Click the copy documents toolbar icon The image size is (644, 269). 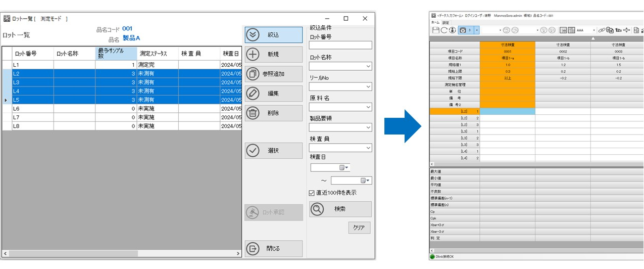pyautogui.click(x=610, y=30)
